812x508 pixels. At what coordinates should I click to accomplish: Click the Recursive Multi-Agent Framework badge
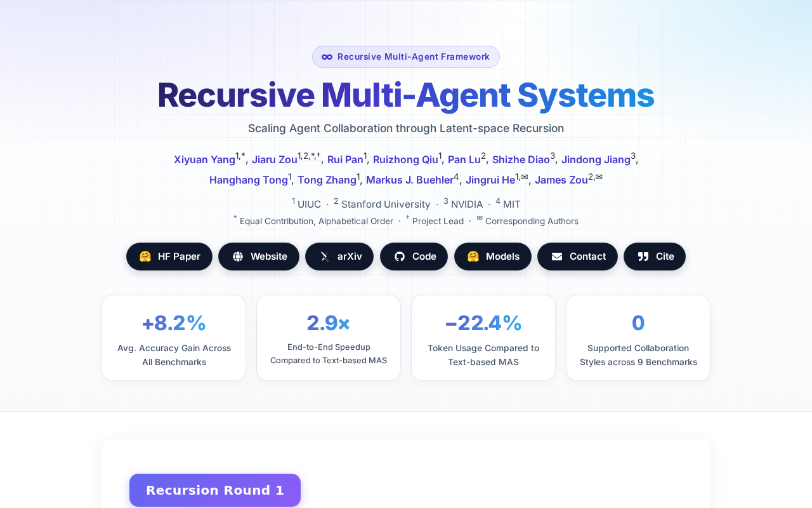[406, 57]
